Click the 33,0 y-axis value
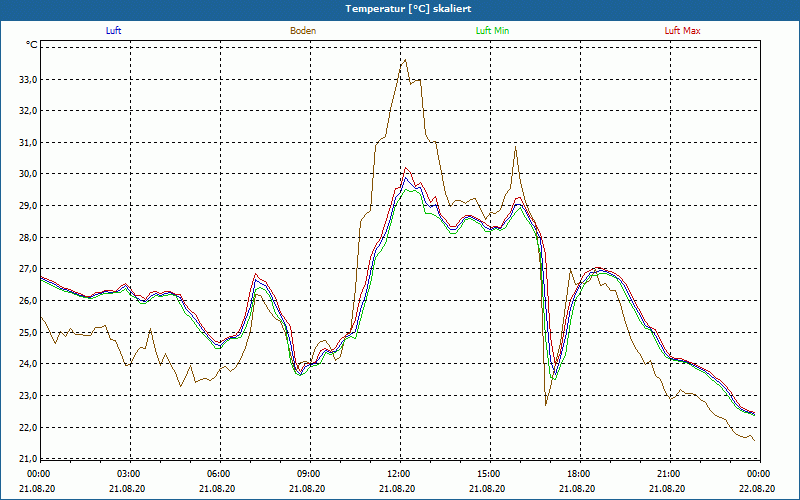The height and width of the screenshot is (500, 800). click(x=29, y=80)
